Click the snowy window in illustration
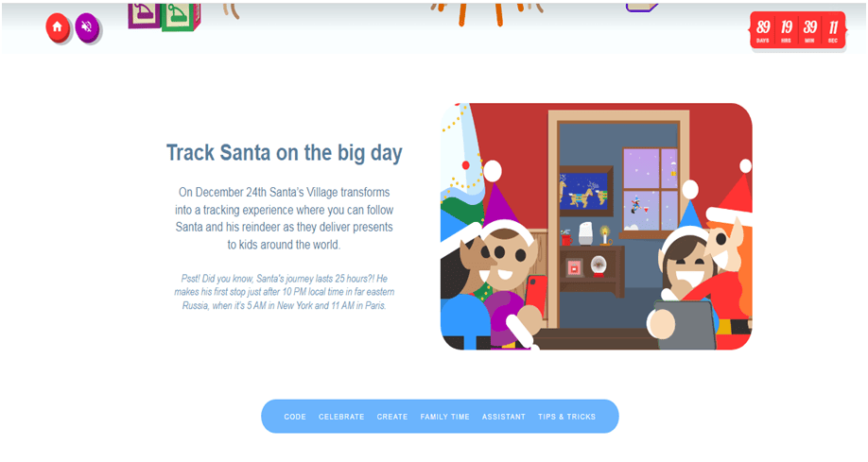868x462 pixels. [x=651, y=190]
